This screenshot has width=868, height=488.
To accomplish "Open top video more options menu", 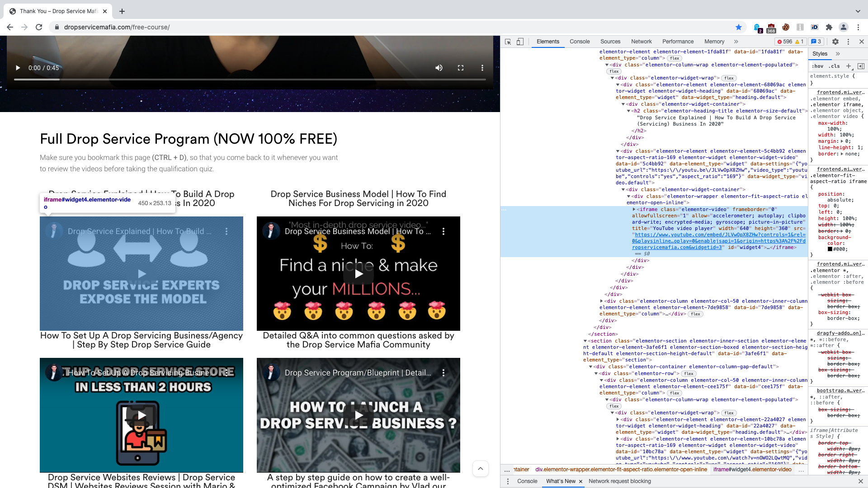I will (x=482, y=68).
